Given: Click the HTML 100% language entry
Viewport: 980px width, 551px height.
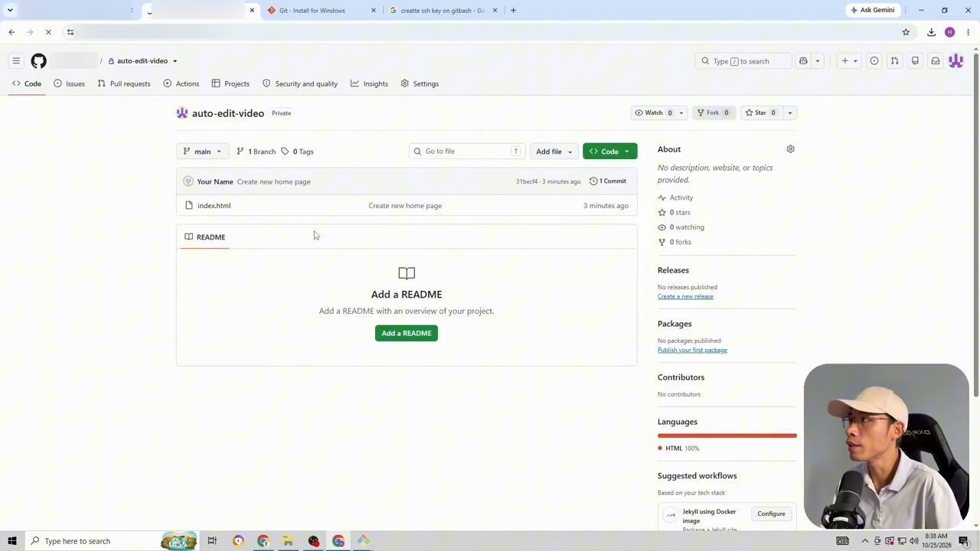Looking at the screenshot, I should pos(678,448).
